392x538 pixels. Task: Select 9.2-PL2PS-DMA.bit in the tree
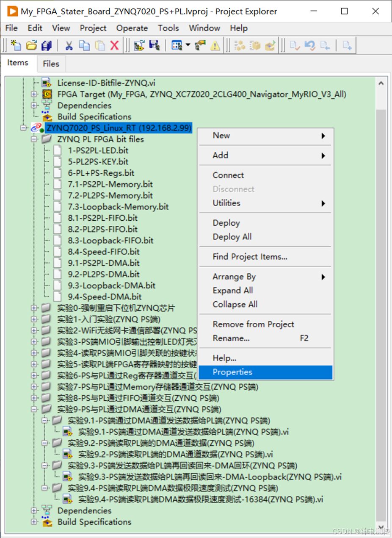tap(104, 274)
